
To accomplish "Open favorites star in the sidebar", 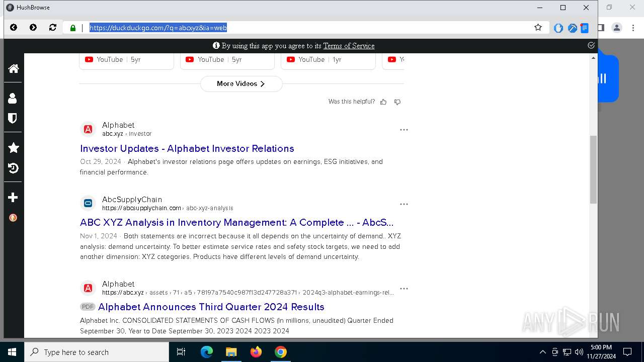I will click(13, 148).
